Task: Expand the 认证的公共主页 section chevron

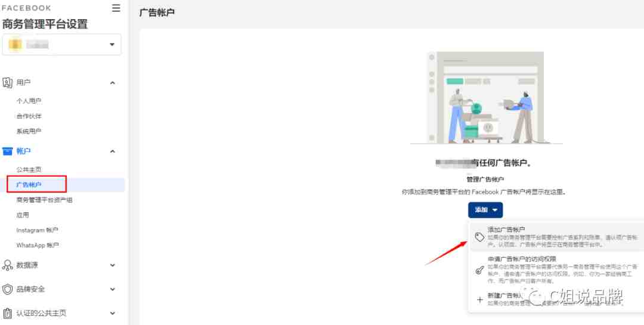Action: (113, 313)
